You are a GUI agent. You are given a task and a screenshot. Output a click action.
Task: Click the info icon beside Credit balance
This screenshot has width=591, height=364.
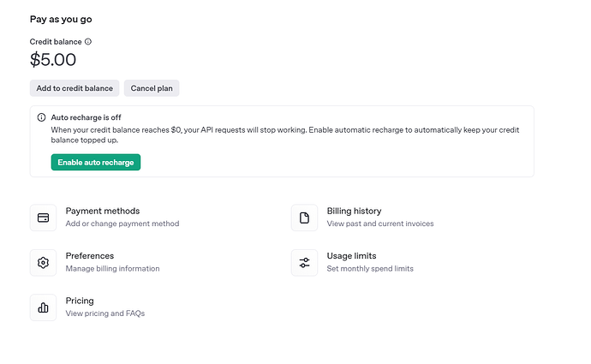[88, 41]
